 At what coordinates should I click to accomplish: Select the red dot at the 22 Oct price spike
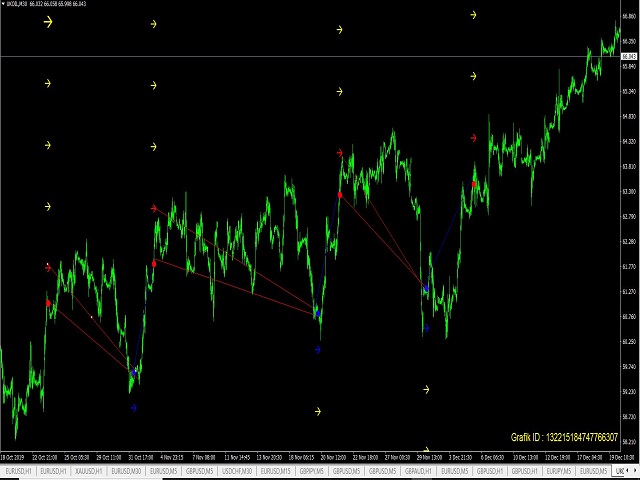tap(48, 303)
